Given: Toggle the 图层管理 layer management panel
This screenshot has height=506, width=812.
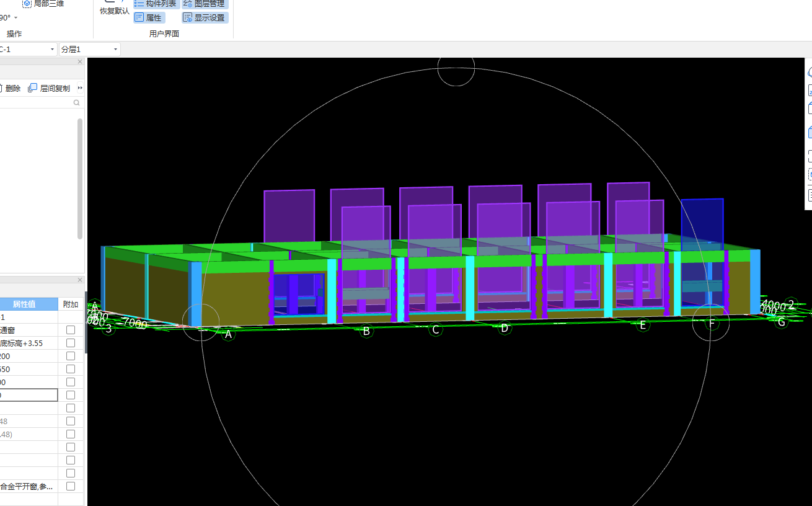Looking at the screenshot, I should tap(205, 4).
